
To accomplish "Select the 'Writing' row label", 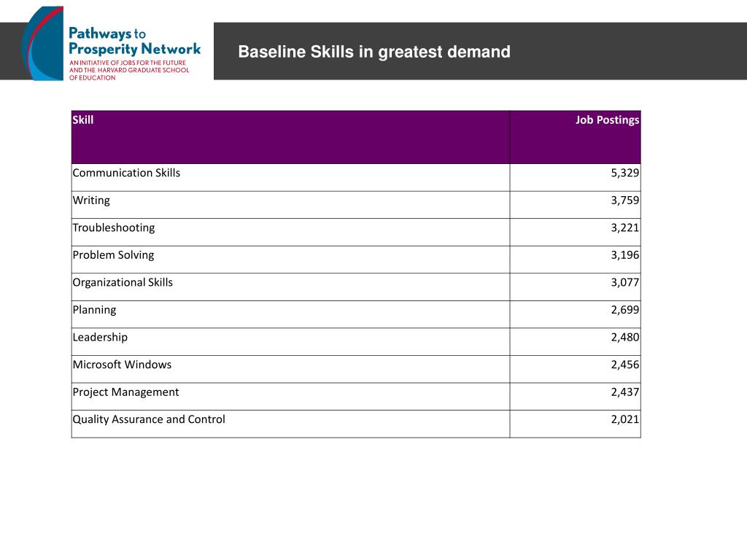I will (91, 201).
